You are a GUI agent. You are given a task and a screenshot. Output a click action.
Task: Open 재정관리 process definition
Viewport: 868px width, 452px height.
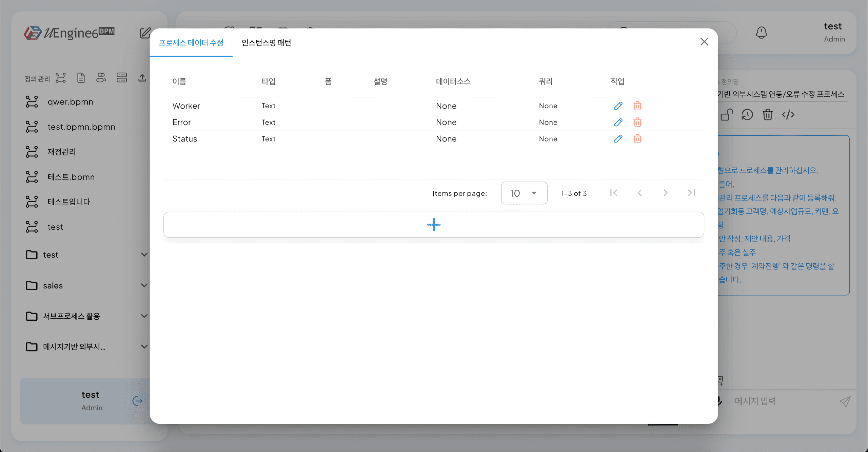(62, 152)
